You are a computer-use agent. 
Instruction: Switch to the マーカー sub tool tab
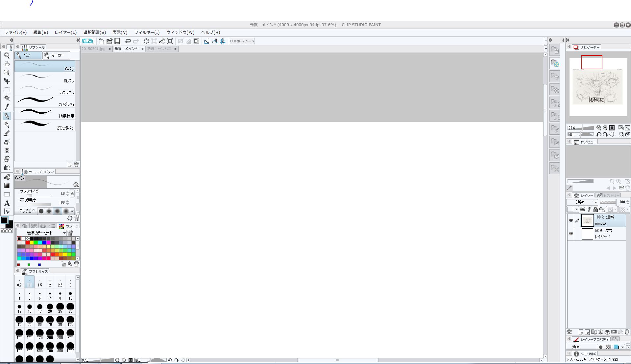coord(56,55)
